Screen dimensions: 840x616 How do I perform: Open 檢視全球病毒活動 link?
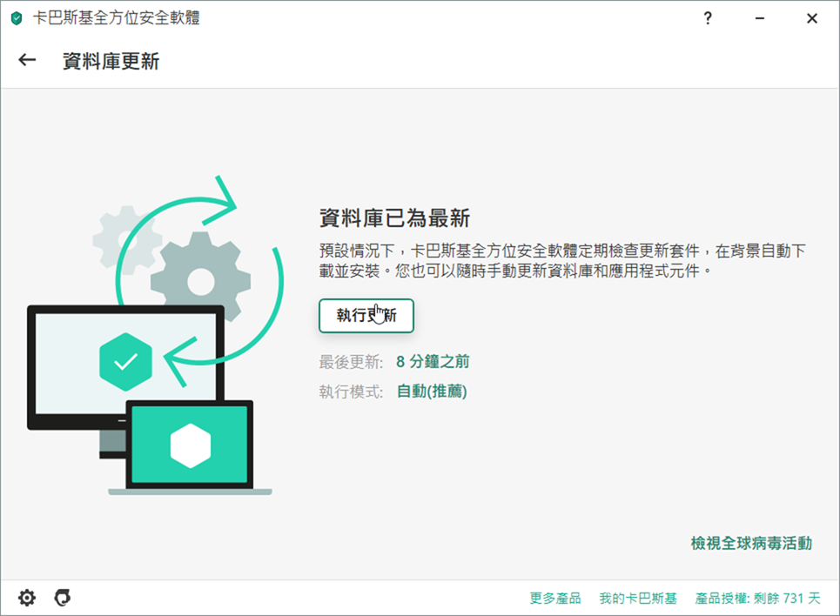point(750,543)
